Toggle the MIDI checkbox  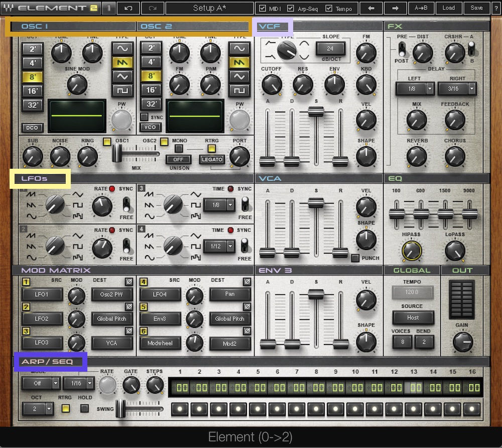point(262,8)
